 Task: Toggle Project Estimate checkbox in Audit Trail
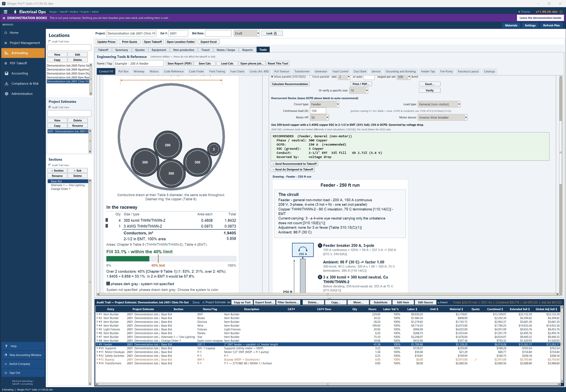[203, 302]
